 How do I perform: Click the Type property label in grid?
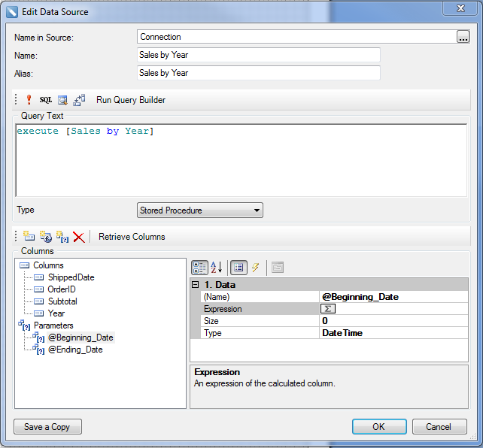click(x=213, y=333)
